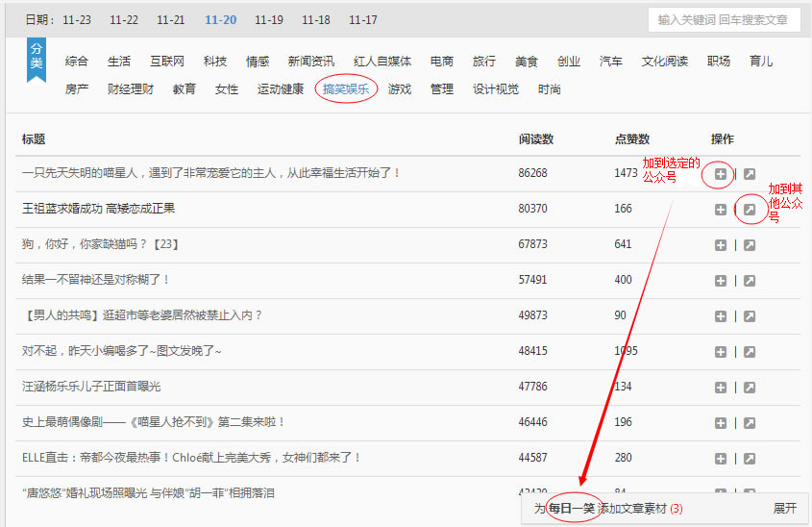Choose the 搞笑娱乐 category
The image size is (812, 527).
(345, 89)
